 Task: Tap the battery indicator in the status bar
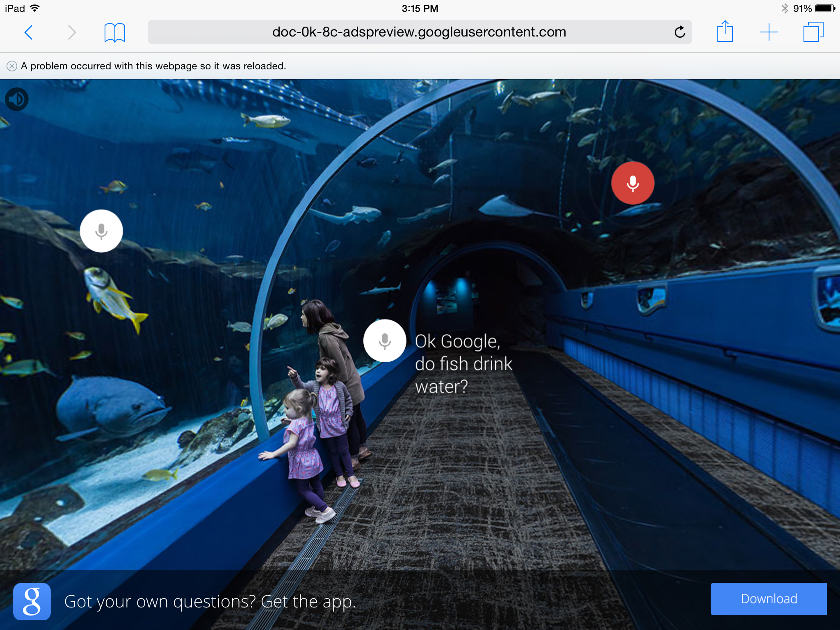tap(825, 8)
